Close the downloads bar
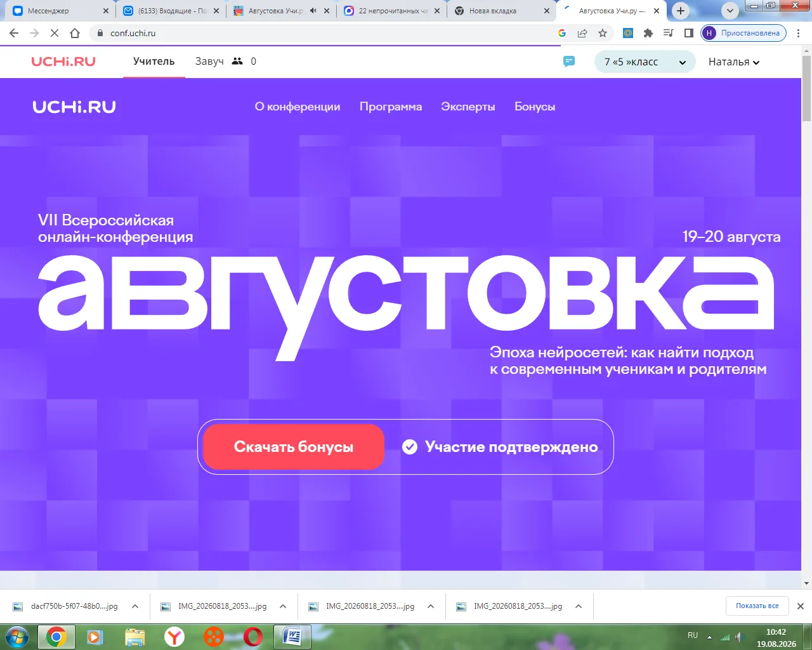The width and height of the screenshot is (812, 650). (801, 606)
